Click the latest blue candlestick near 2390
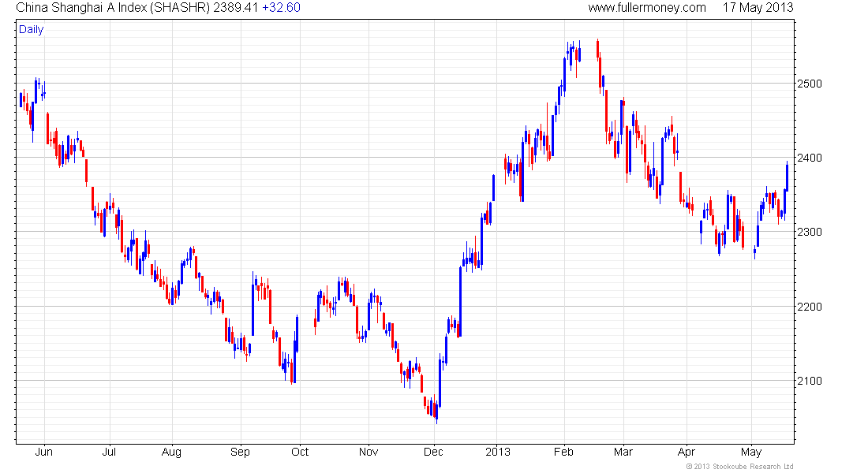The width and height of the screenshot is (868, 473). pos(788,176)
